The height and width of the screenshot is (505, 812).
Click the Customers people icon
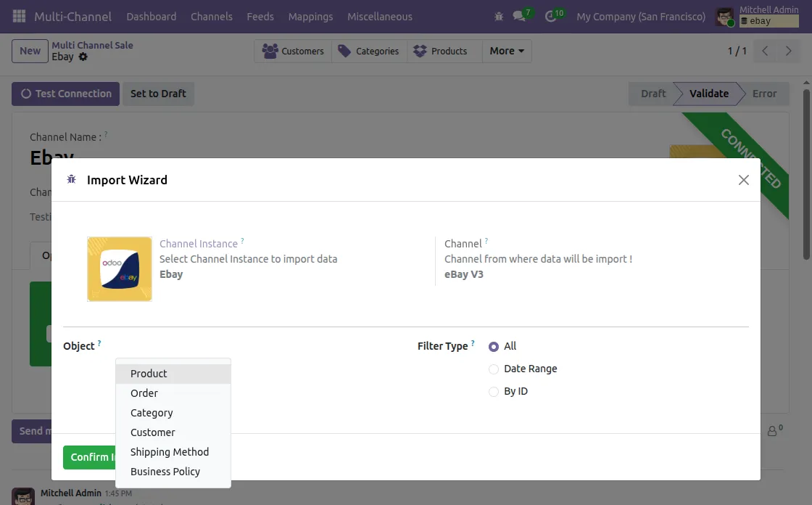[x=270, y=51]
